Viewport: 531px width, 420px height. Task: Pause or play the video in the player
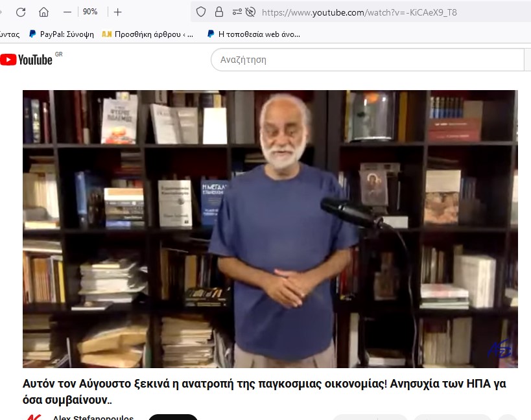[x=270, y=229]
